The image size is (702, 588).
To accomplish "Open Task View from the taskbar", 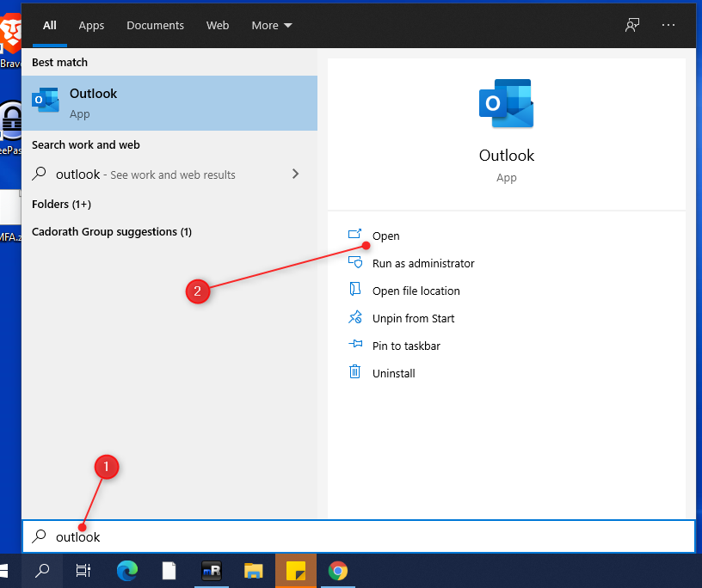I will tap(83, 571).
